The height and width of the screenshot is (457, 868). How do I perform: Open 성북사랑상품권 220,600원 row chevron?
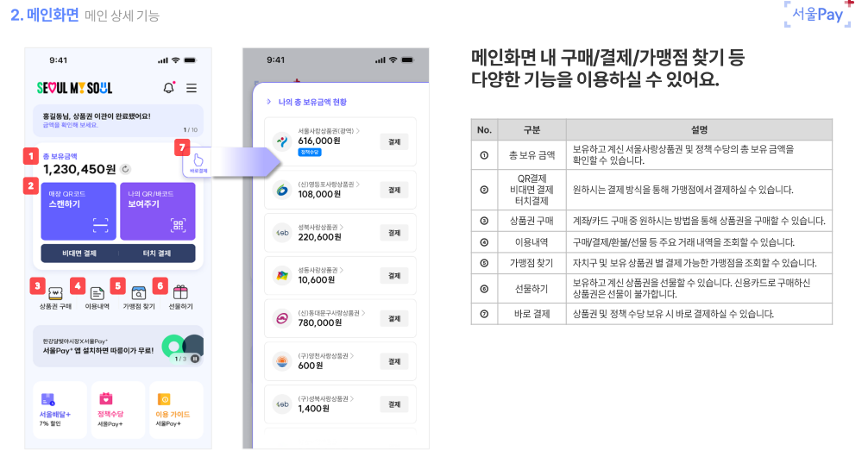click(x=342, y=227)
